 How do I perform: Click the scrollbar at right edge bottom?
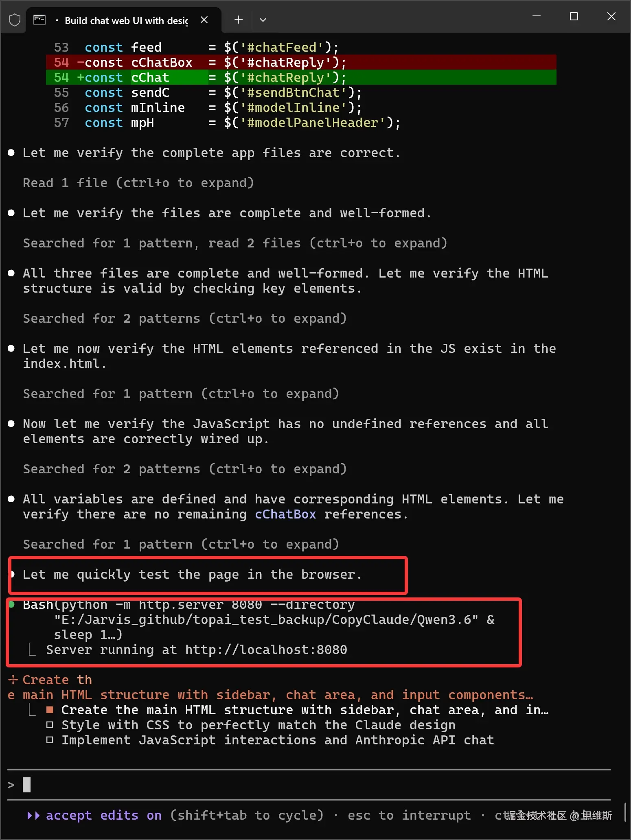coord(625,812)
